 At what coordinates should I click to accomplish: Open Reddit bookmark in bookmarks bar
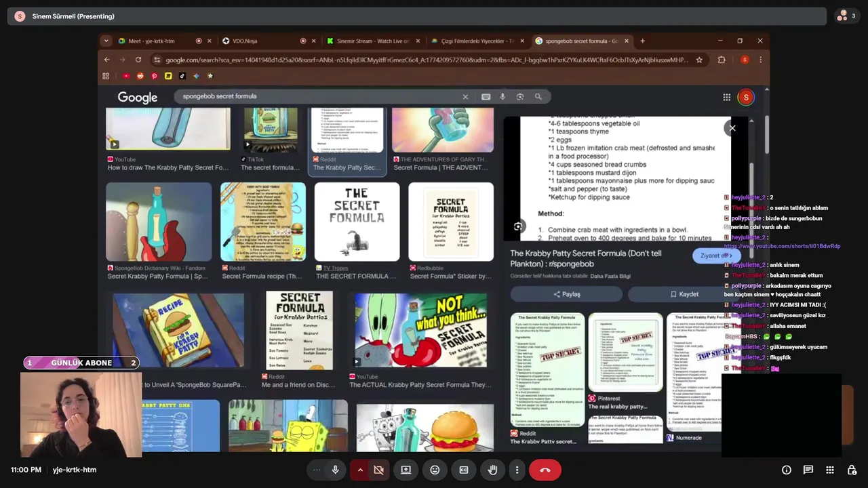[140, 76]
